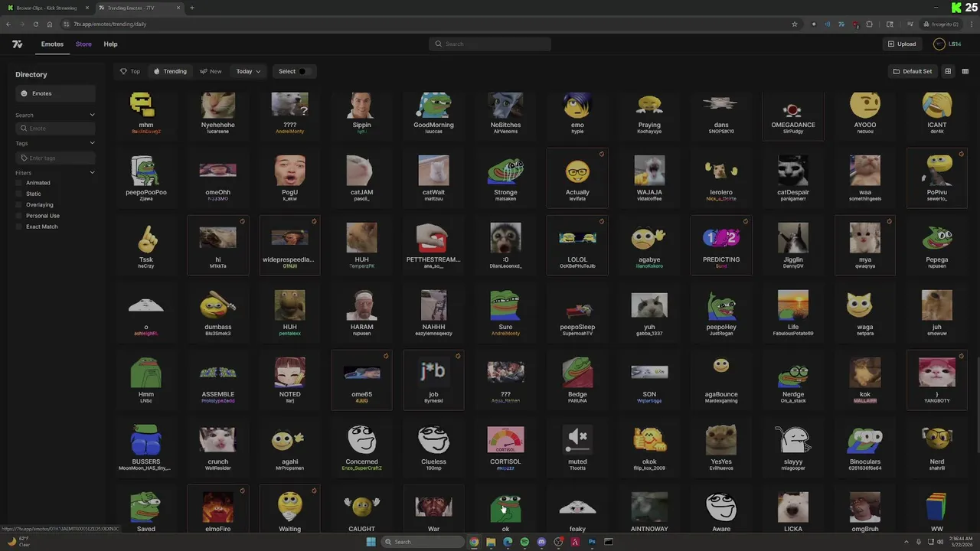Open the catJAM emote
980x551 pixels.
tap(361, 178)
